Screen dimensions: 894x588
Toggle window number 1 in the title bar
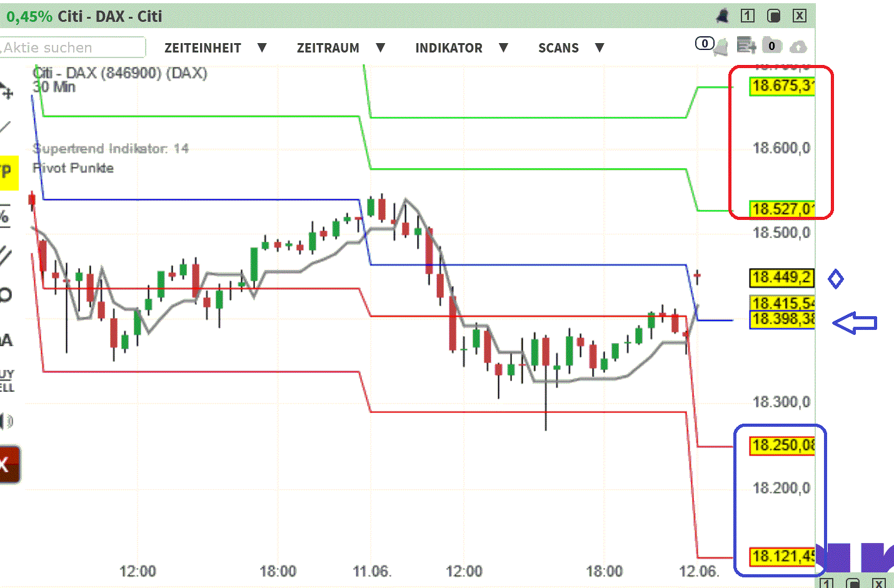[x=747, y=16]
